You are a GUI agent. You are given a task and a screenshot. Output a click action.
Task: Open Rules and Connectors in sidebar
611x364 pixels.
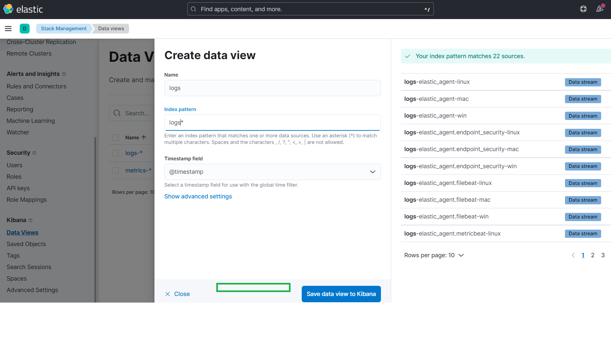(36, 86)
